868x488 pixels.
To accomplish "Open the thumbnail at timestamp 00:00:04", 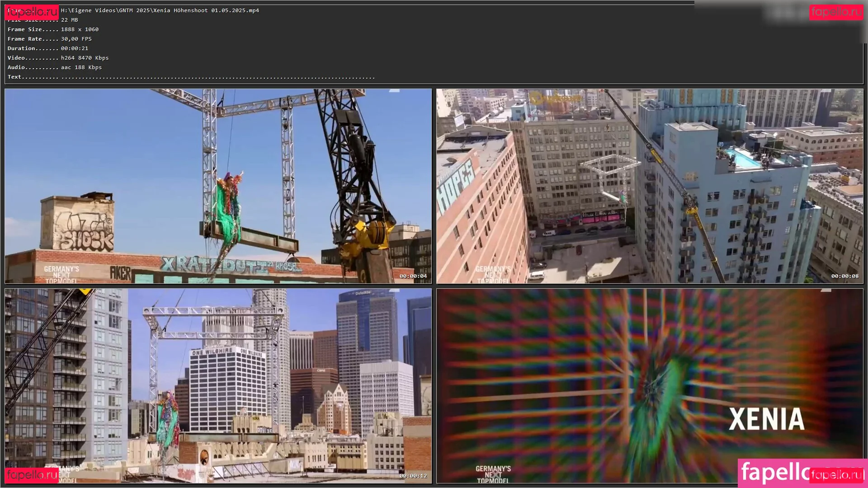I will [x=218, y=186].
